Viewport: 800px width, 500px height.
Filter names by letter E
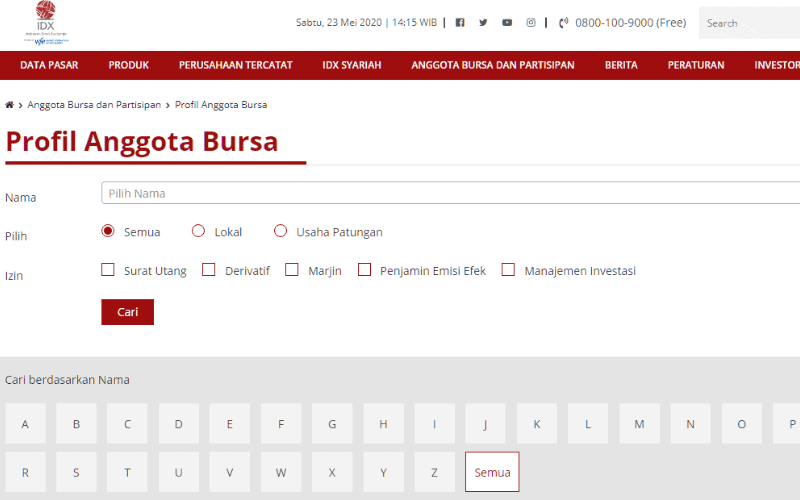tap(230, 423)
